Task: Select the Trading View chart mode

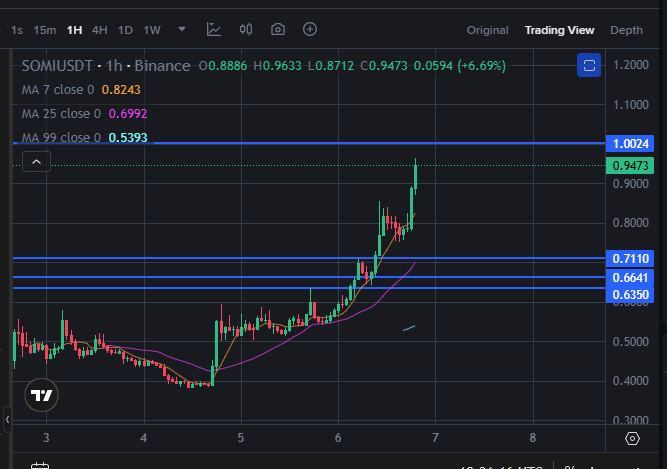Action: click(x=559, y=30)
